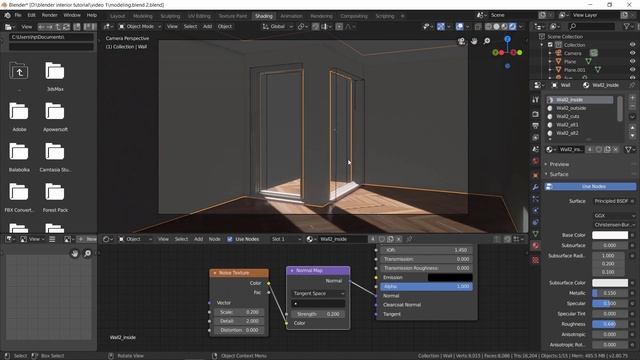Image resolution: width=640 pixels, height=360 pixels.
Task: Toggle collection exclude checkbox in outliner
Action: (x=550, y=45)
